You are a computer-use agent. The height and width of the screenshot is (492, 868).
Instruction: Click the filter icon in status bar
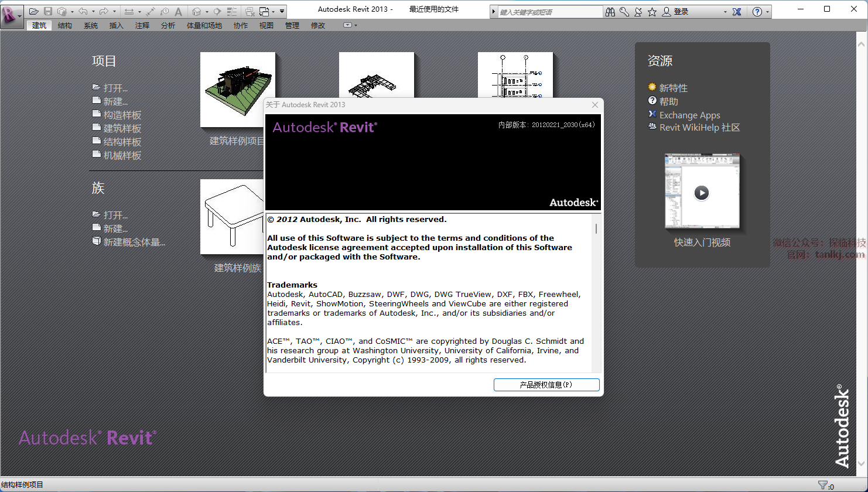click(823, 485)
